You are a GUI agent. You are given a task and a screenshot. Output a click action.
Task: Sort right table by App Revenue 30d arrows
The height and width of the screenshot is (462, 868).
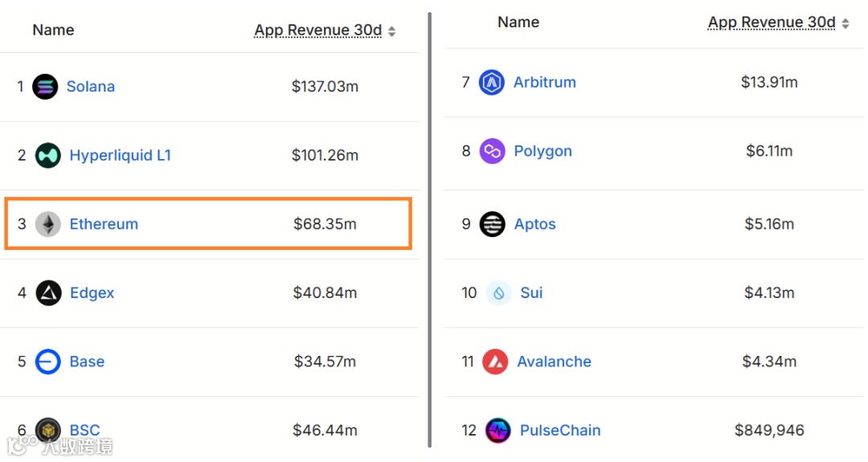click(845, 24)
